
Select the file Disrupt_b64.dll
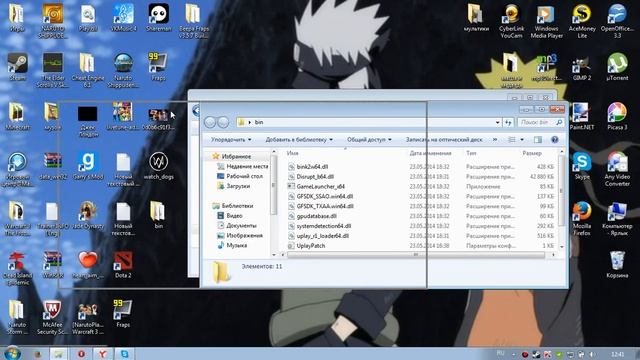(311, 177)
